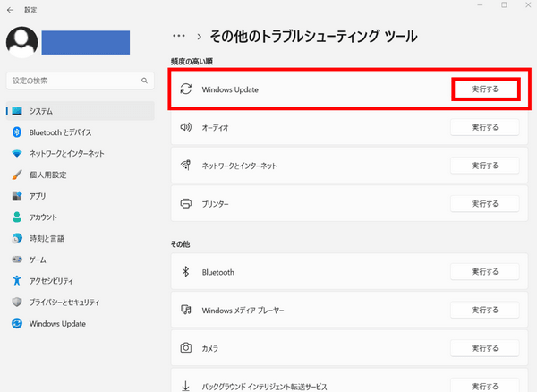This screenshot has height=392, width=537.
Task: Open 時刻と言語 settings
Action: [x=81, y=238]
